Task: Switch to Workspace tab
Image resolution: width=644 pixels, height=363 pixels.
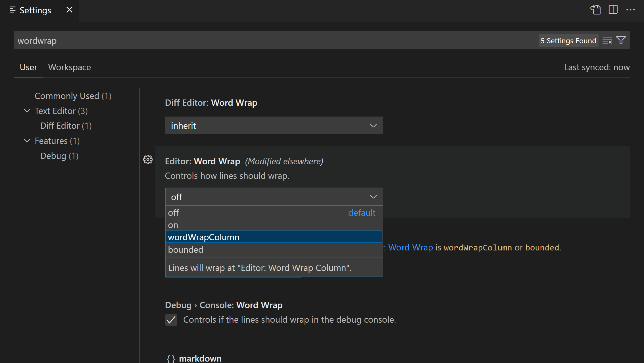Action: coord(69,67)
